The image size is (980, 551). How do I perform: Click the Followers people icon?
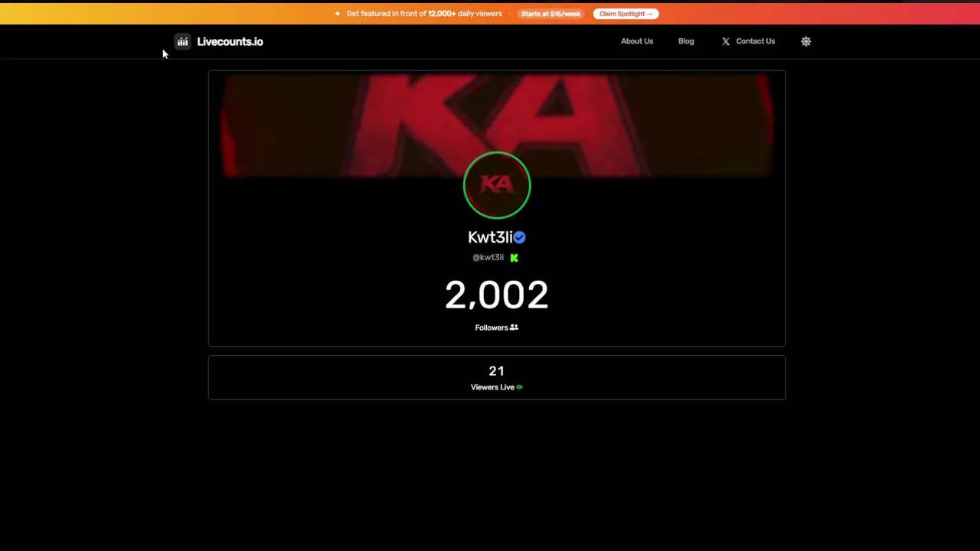[514, 328]
